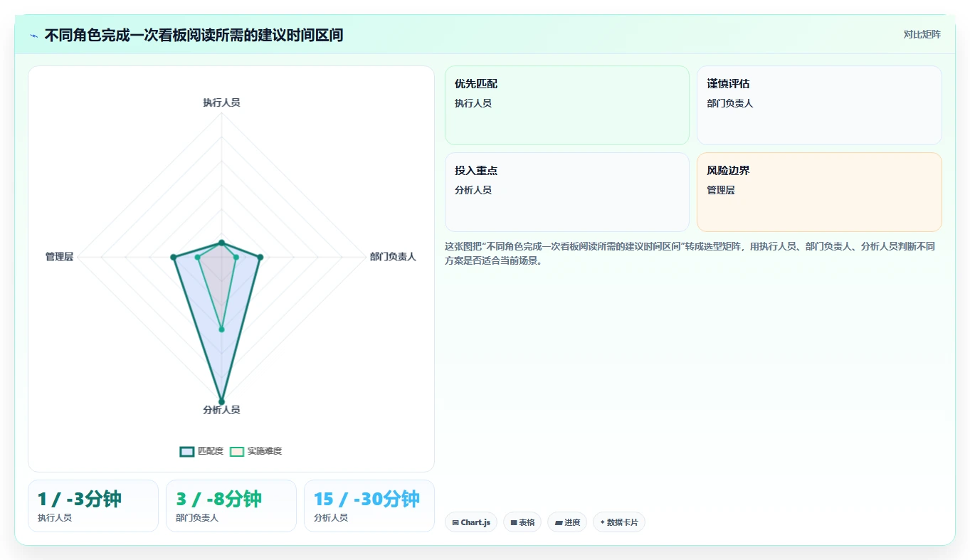Click the 执行人员 radar axis label
The height and width of the screenshot is (560, 970).
coord(221,102)
